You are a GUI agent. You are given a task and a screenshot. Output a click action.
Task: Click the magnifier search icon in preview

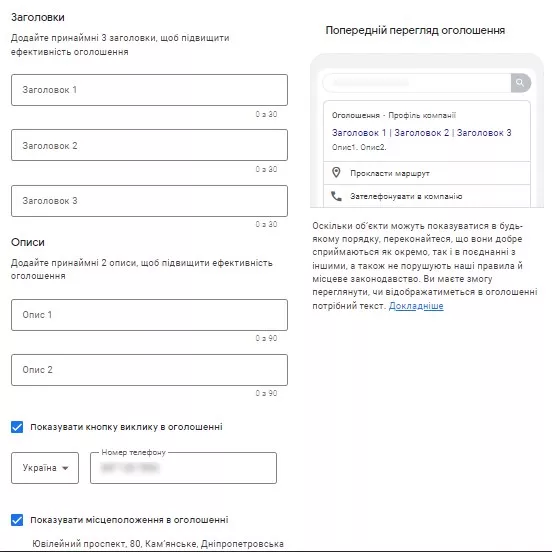pos(520,83)
